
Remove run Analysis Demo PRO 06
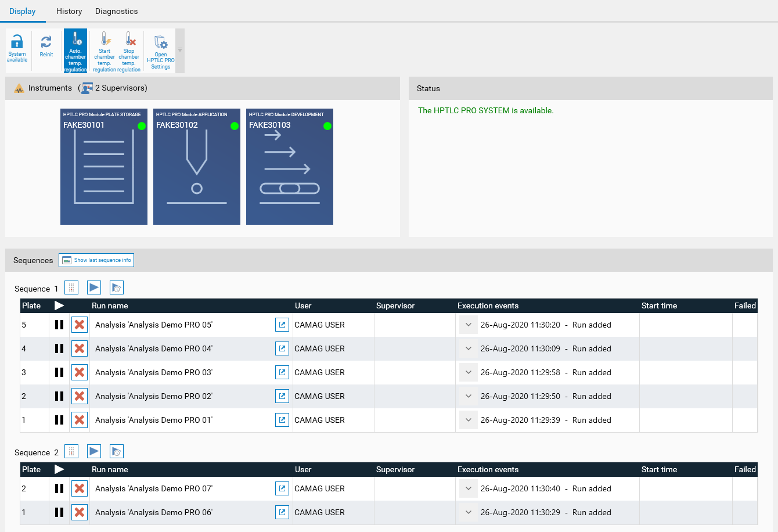80,512
